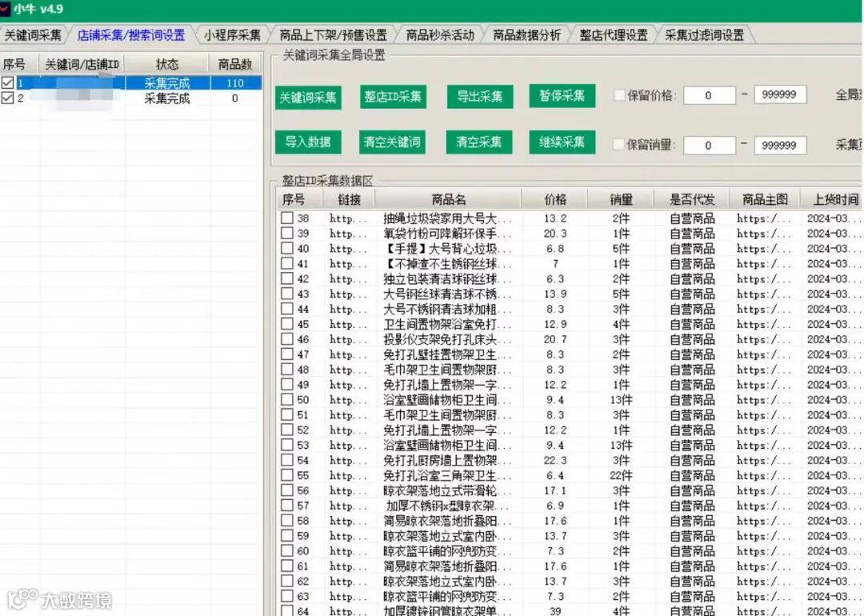Tick the checkbox for product row 43
Screen dimensions: 864x616
[x=287, y=294]
